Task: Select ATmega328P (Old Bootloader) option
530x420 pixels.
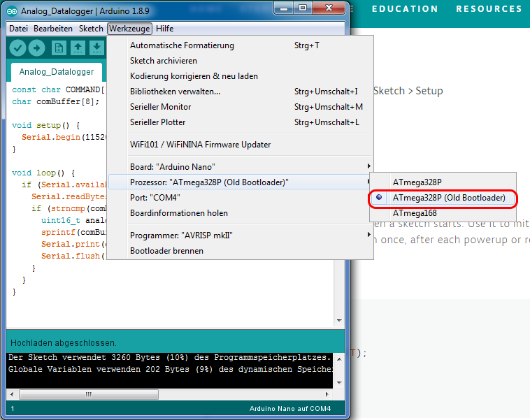Action: (x=448, y=198)
